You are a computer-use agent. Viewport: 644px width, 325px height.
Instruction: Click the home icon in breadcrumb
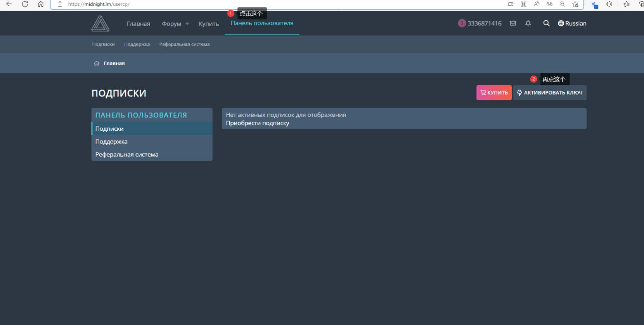(x=97, y=63)
